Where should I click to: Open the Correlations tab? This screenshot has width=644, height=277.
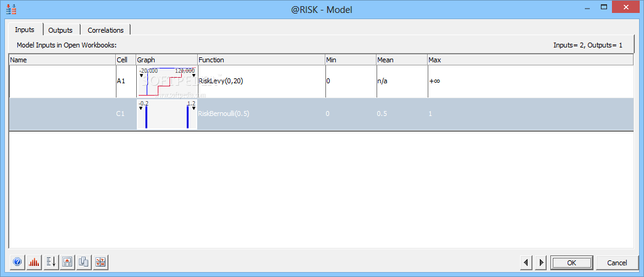105,30
